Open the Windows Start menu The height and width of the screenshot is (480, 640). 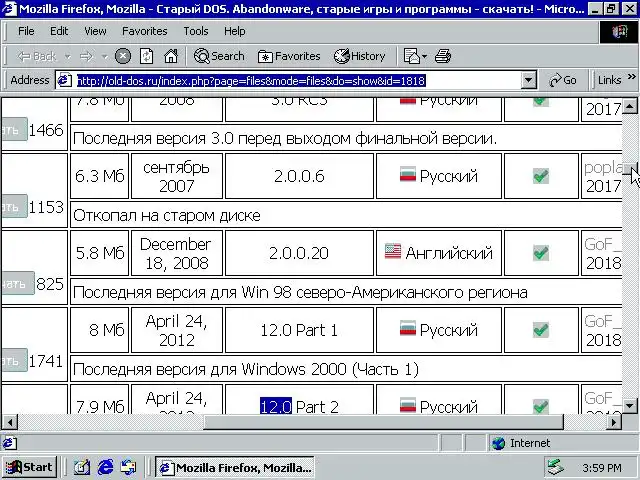[x=29, y=467]
